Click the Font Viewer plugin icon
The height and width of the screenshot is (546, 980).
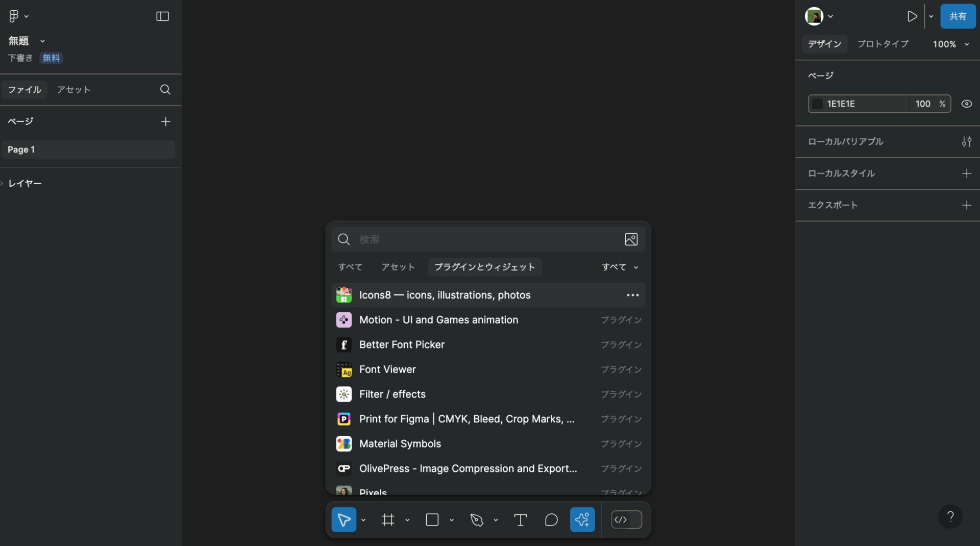(344, 369)
